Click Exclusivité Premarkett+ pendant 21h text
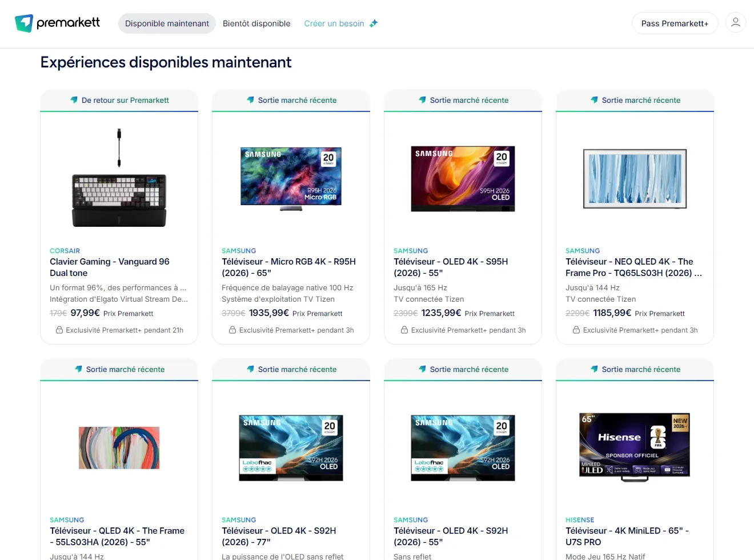The width and height of the screenshot is (754, 560). click(125, 330)
